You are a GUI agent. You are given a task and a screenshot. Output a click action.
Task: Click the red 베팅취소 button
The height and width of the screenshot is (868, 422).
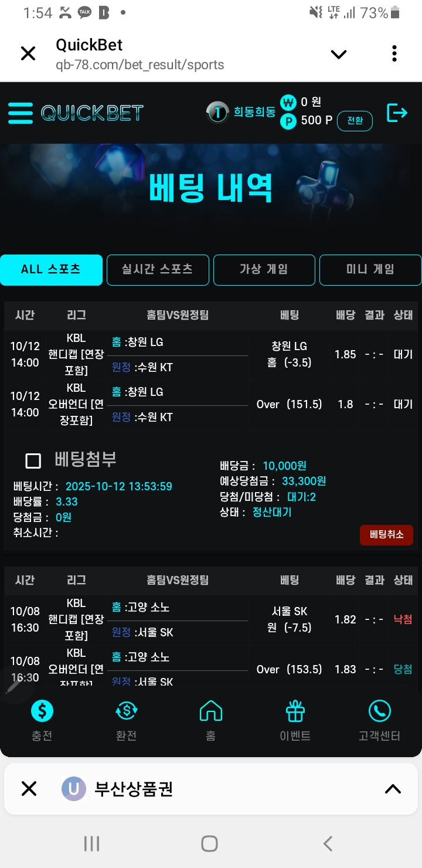point(386,535)
